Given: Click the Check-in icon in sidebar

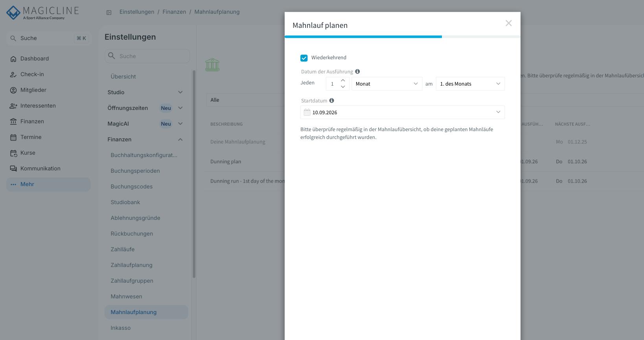Looking at the screenshot, I should [x=13, y=75].
